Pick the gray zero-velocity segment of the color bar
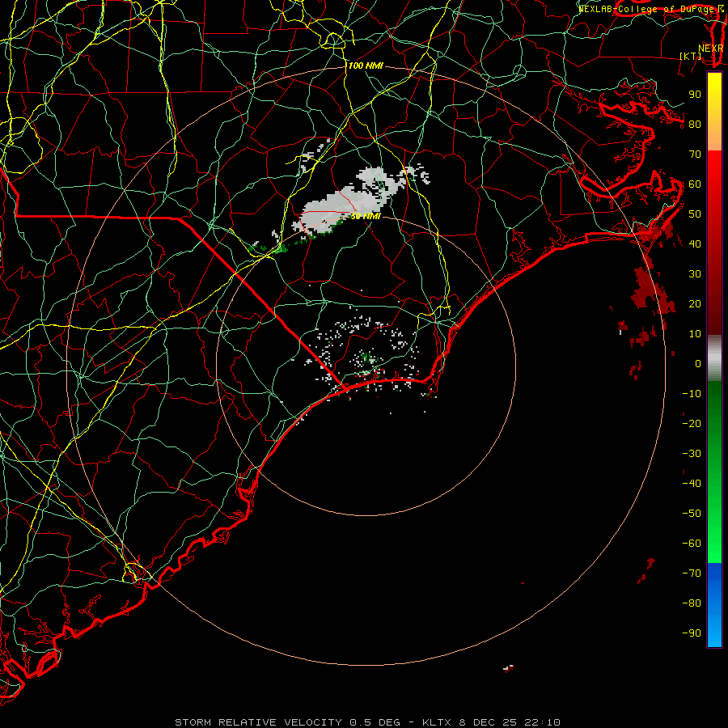This screenshot has height=728, width=728. coord(714,358)
